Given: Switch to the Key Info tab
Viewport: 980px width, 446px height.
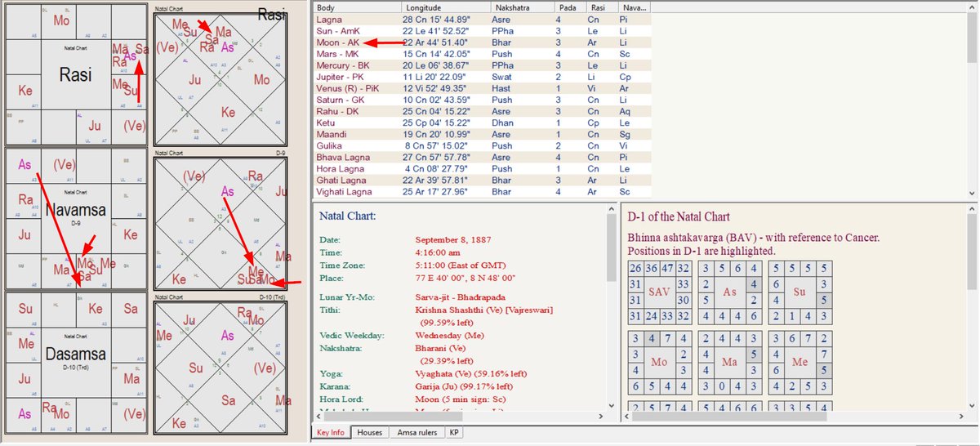Looking at the screenshot, I should 331,432.
